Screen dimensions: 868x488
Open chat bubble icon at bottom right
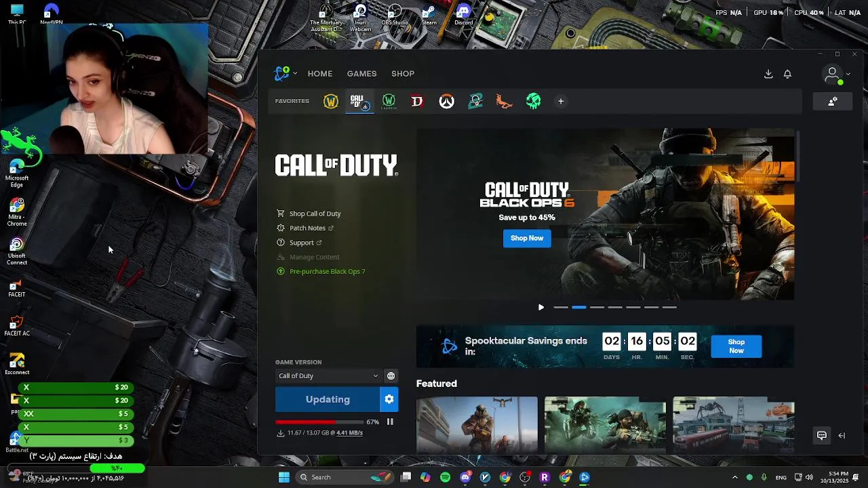(822, 435)
